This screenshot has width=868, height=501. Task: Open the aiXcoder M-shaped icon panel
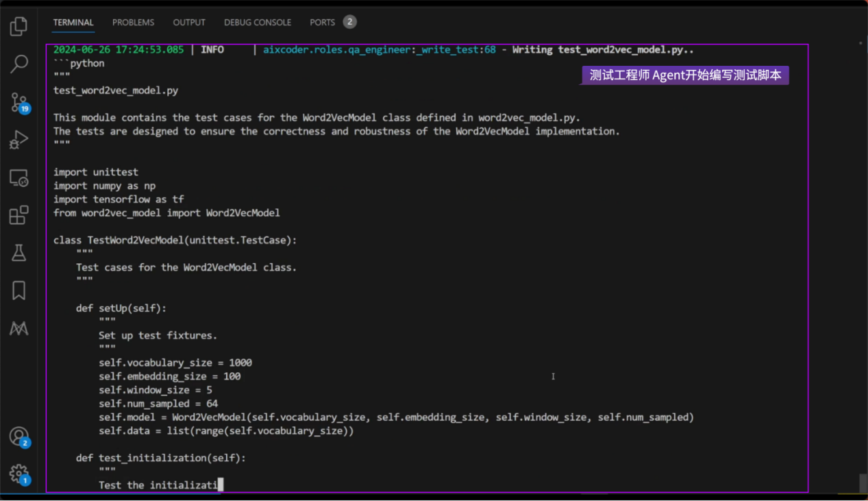coord(18,329)
